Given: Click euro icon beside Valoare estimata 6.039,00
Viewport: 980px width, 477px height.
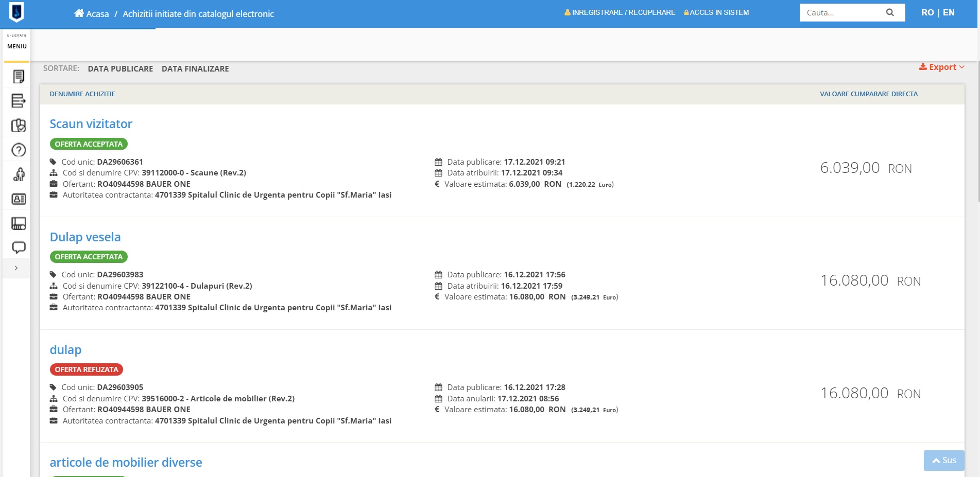Looking at the screenshot, I should point(437,184).
